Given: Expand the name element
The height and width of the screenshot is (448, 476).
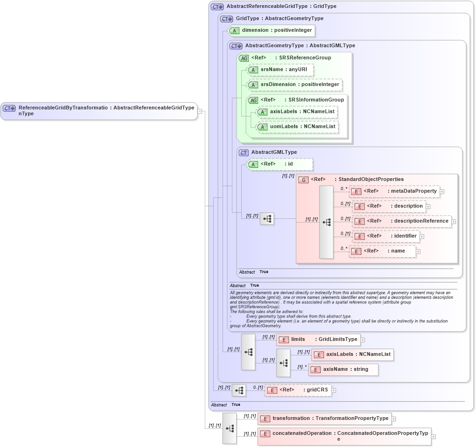Looking at the screenshot, I should 418,252.
